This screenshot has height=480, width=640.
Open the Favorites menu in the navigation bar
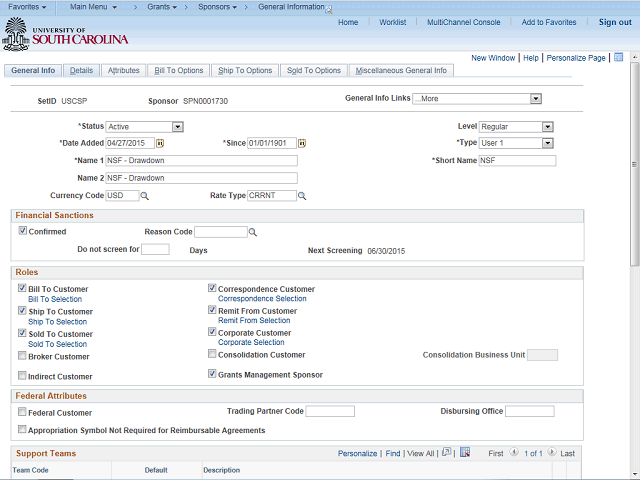click(28, 7)
